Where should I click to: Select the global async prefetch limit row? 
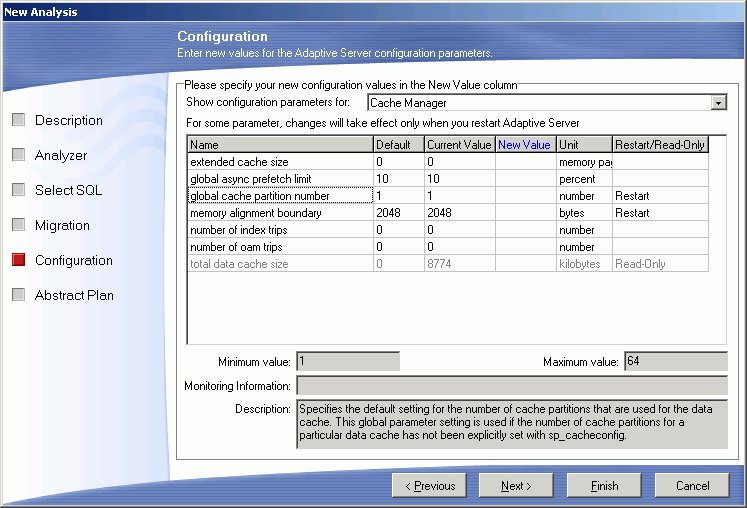[x=279, y=179]
